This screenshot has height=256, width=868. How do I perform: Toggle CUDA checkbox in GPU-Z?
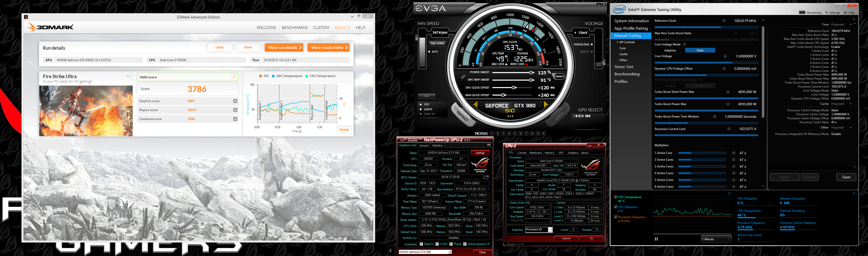pyautogui.click(x=437, y=244)
